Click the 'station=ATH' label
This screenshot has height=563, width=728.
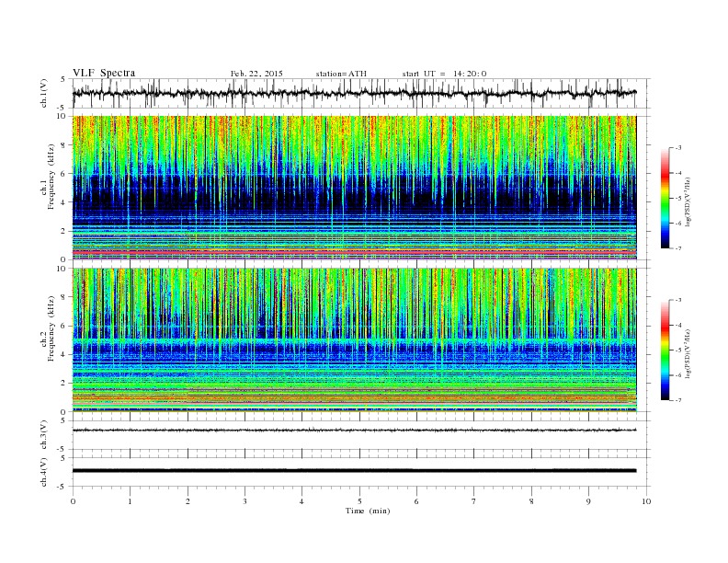(341, 74)
